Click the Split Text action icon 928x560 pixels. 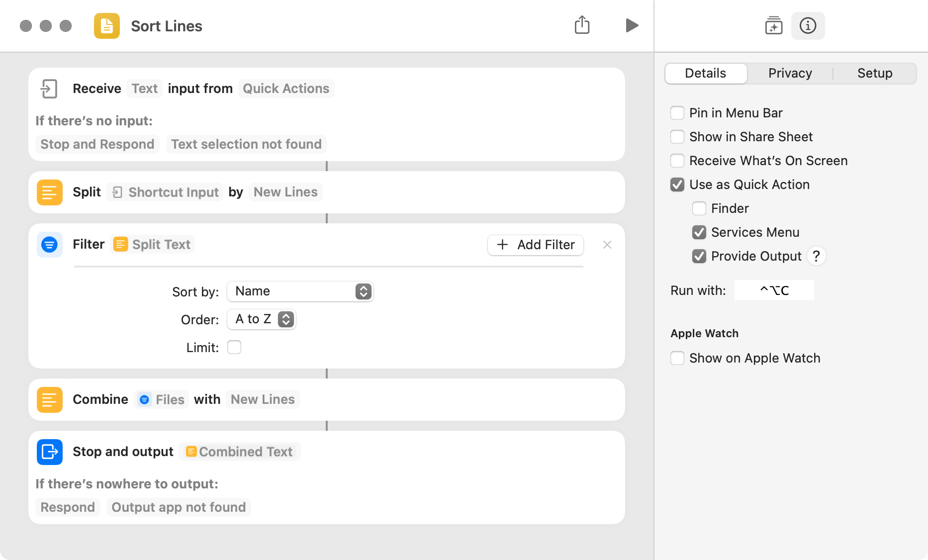coord(50,192)
